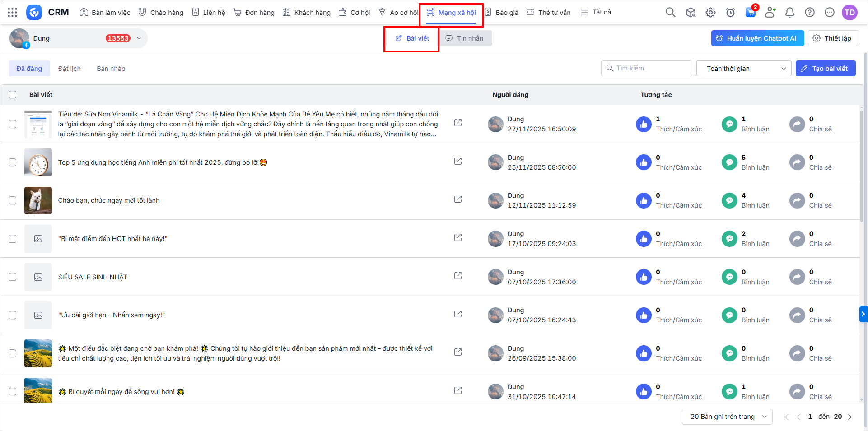The width and height of the screenshot is (868, 431).
Task: Switch to the 'Đặt lịch' tab
Action: pos(69,69)
